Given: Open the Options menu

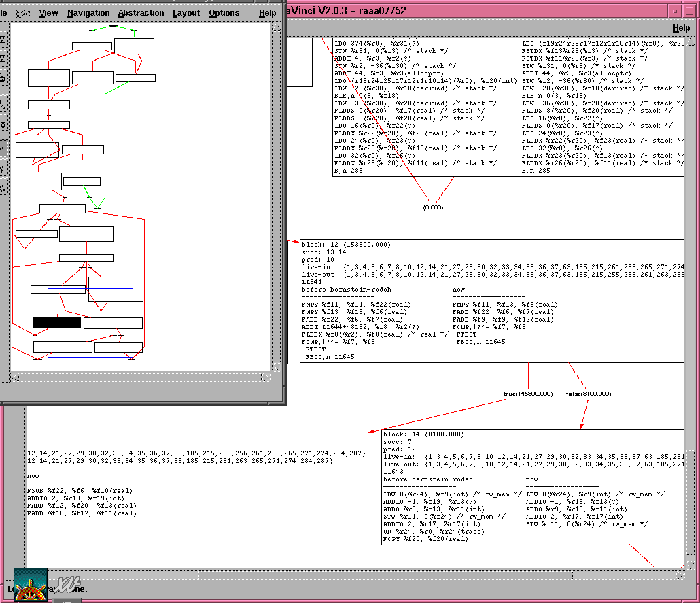Looking at the screenshot, I should 224,13.
